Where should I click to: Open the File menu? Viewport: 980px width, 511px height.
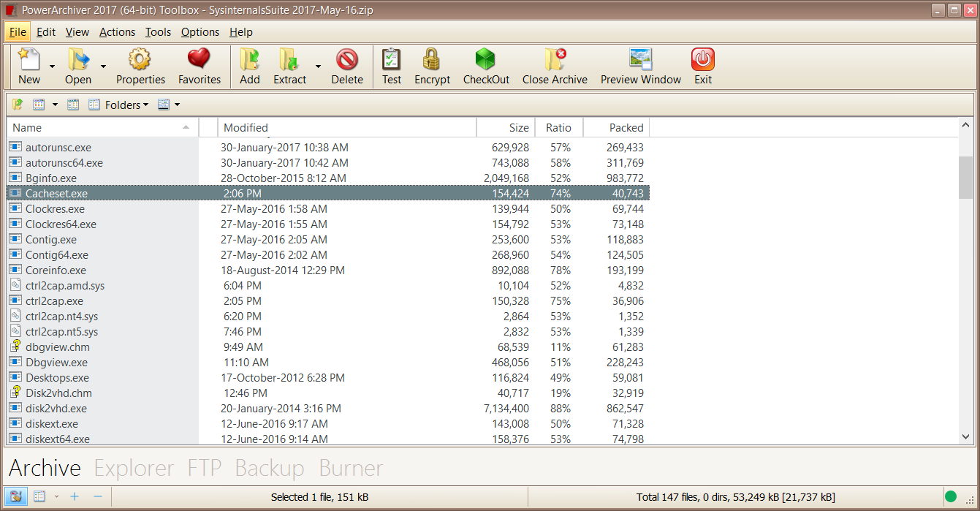[18, 31]
